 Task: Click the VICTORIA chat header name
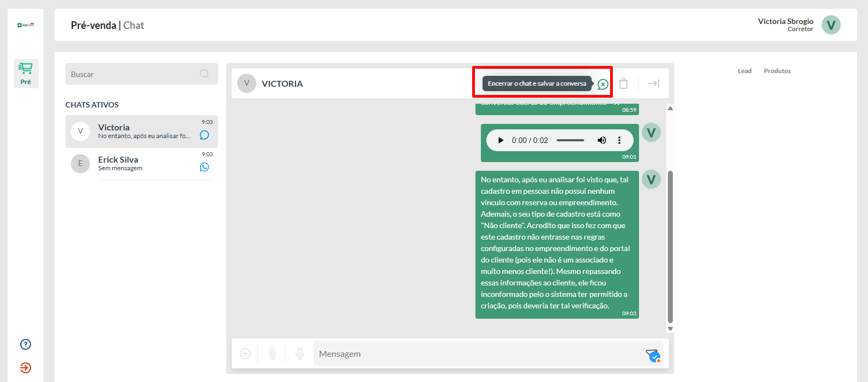282,83
